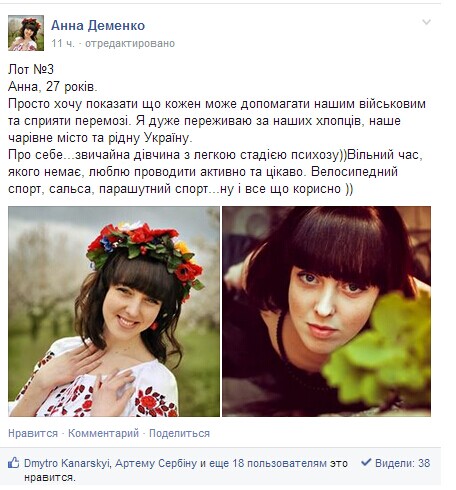Viewport: 456px width, 490px height.
Task: Open the Анна Деменко profile name link
Action: (98, 26)
